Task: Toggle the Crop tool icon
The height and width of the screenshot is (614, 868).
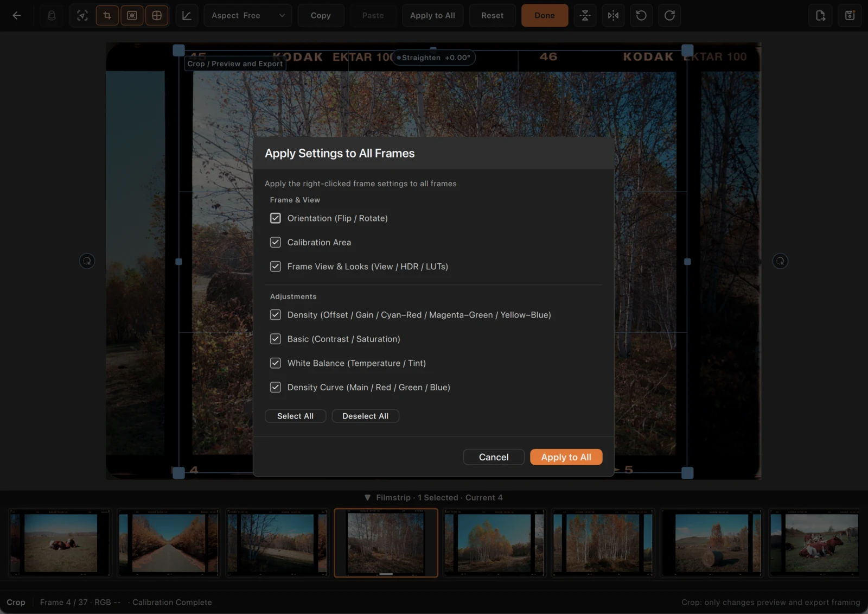Action: [x=107, y=16]
